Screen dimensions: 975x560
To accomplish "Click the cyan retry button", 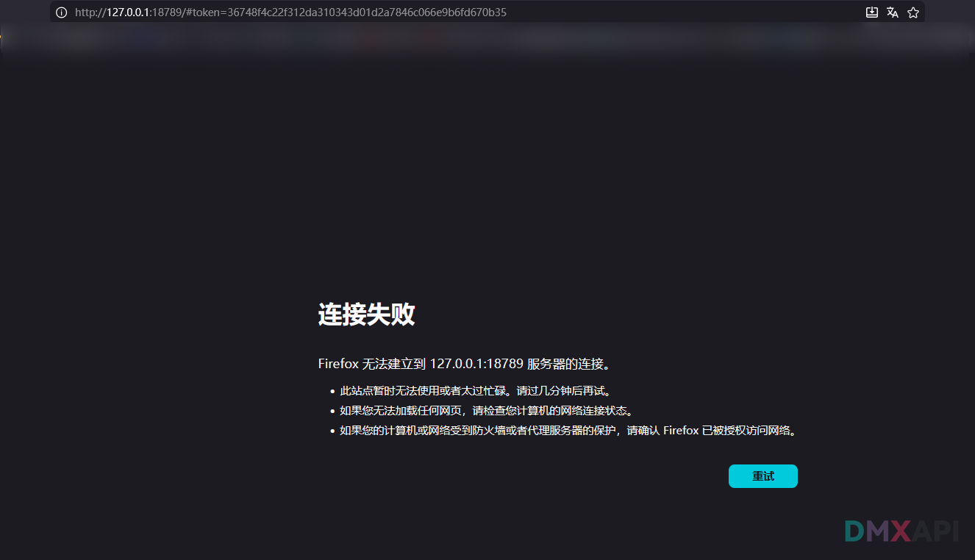I will click(762, 475).
